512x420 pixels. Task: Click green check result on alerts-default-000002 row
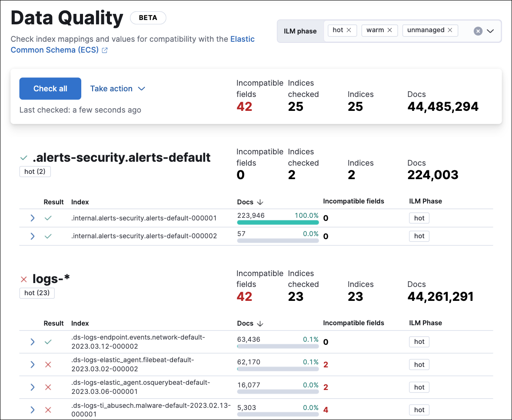point(48,236)
